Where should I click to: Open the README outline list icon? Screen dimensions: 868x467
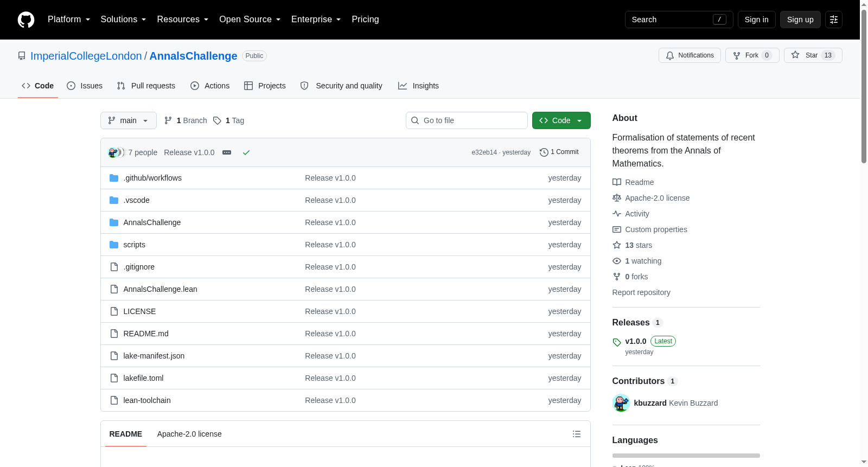(577, 434)
